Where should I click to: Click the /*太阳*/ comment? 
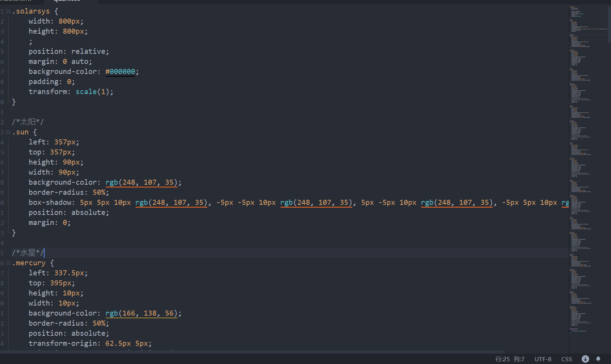point(28,122)
